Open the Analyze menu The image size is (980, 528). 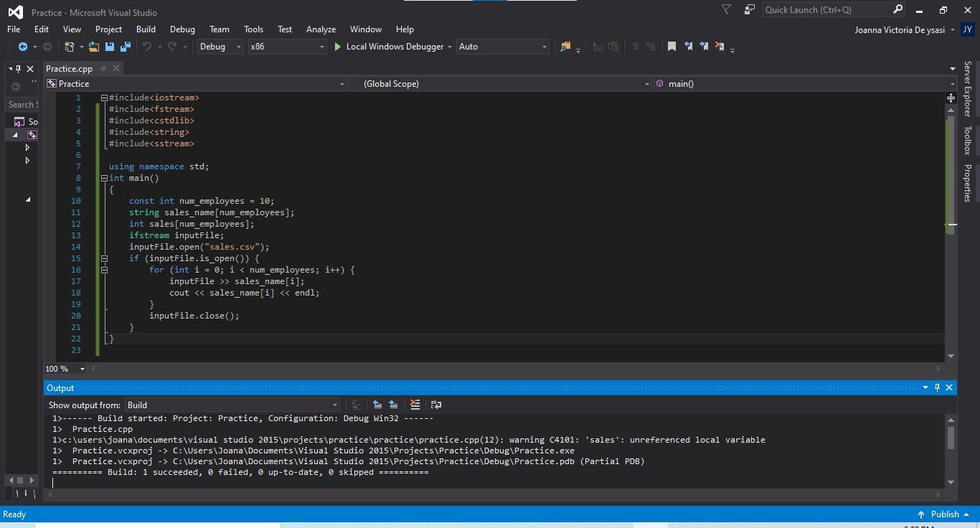point(321,29)
